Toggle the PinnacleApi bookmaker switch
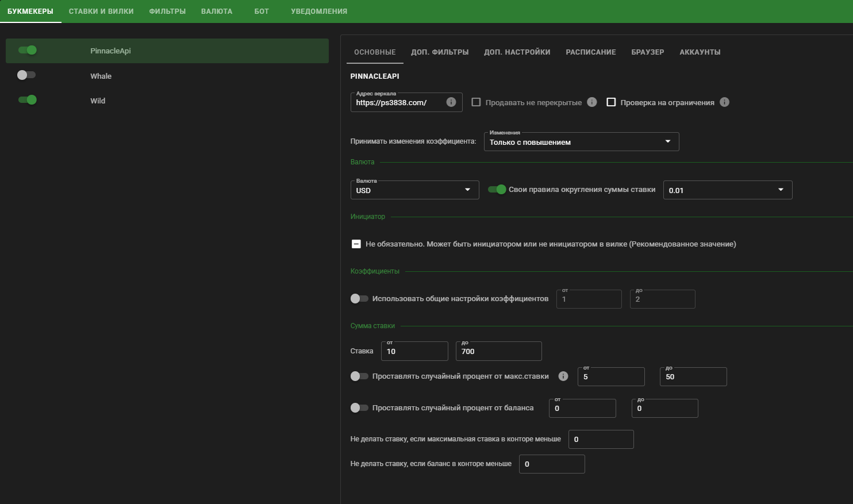Screen dimensions: 853x504 (x=27, y=51)
